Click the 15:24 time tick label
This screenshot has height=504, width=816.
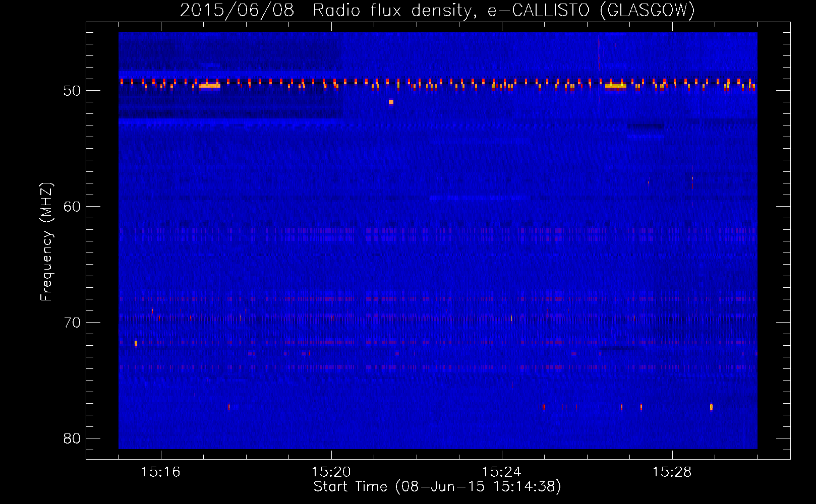[501, 472]
